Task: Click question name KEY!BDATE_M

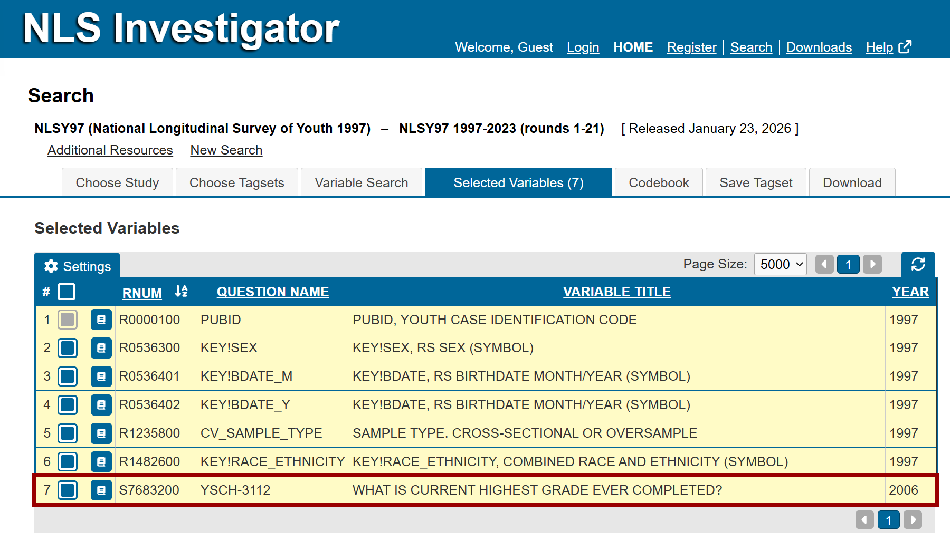Action: tap(246, 376)
